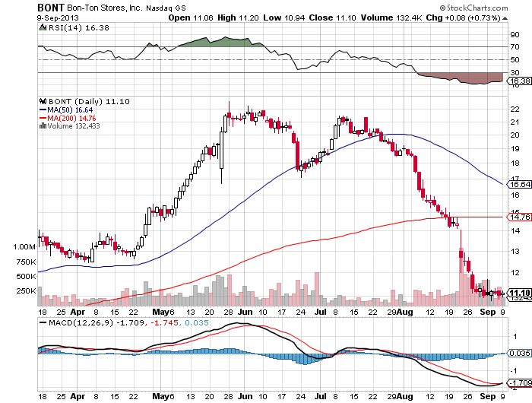Click the Open 11.06 value
The height and width of the screenshot is (403, 532).
[191, 17]
